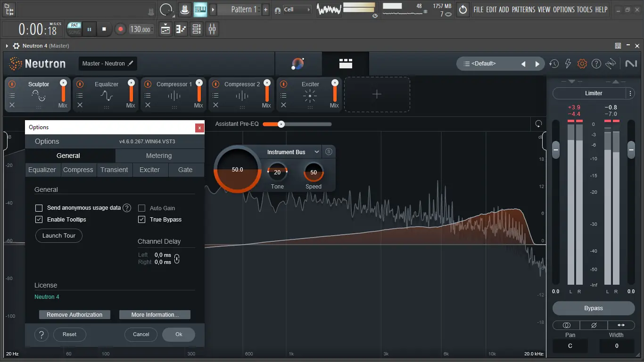The width and height of the screenshot is (644, 362).
Task: Go to the next Neutron preset
Action: click(x=537, y=64)
